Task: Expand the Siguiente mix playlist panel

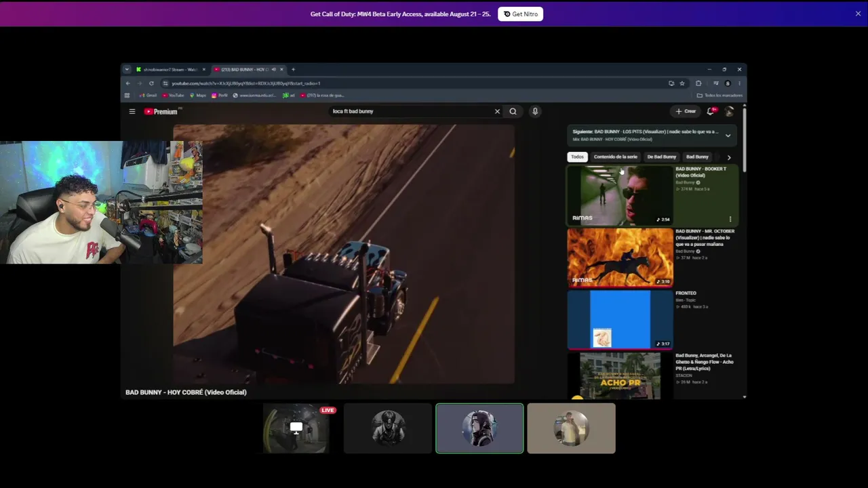Action: [728, 136]
